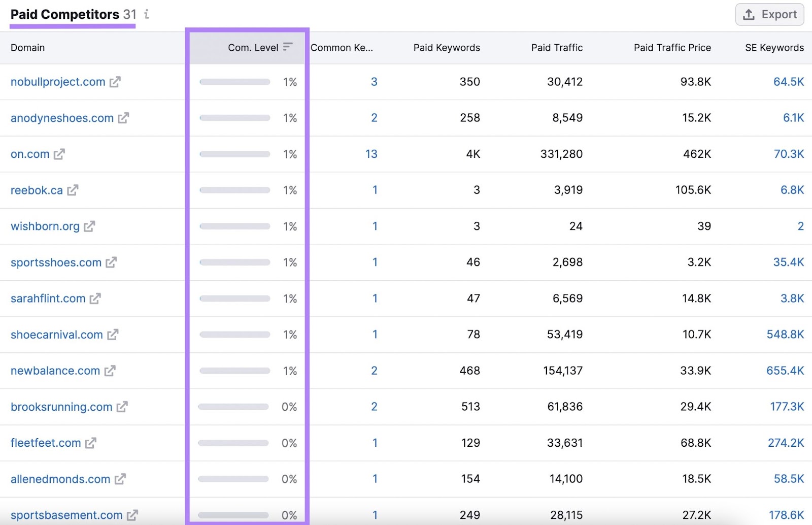This screenshot has width=812, height=525.
Task: Click the info icon next to Paid Competitors
Action: coord(146,15)
